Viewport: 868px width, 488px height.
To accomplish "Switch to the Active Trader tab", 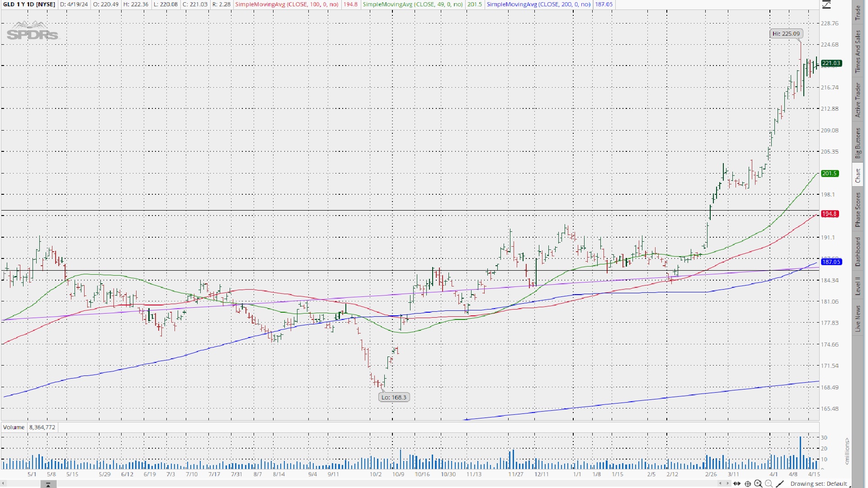I will (x=858, y=100).
